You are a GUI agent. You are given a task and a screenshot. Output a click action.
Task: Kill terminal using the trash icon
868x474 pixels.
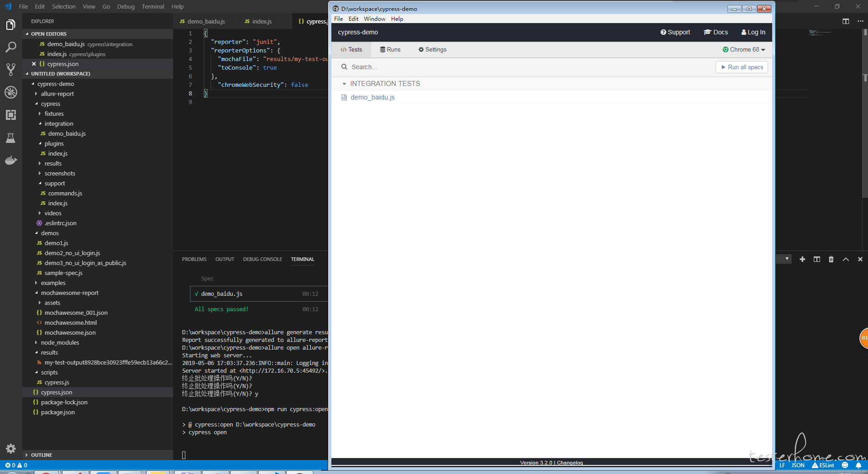(831, 259)
